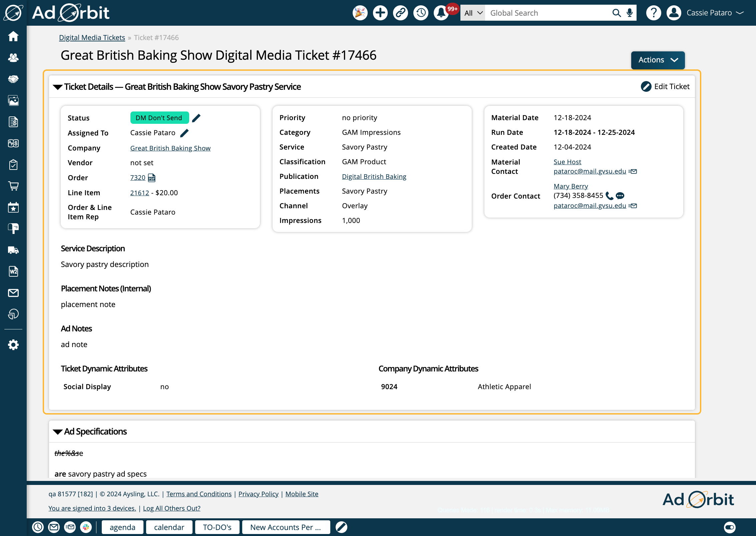756x536 pixels.
Task: Open the envelope mail icon in sidebar
Action: (x=13, y=293)
